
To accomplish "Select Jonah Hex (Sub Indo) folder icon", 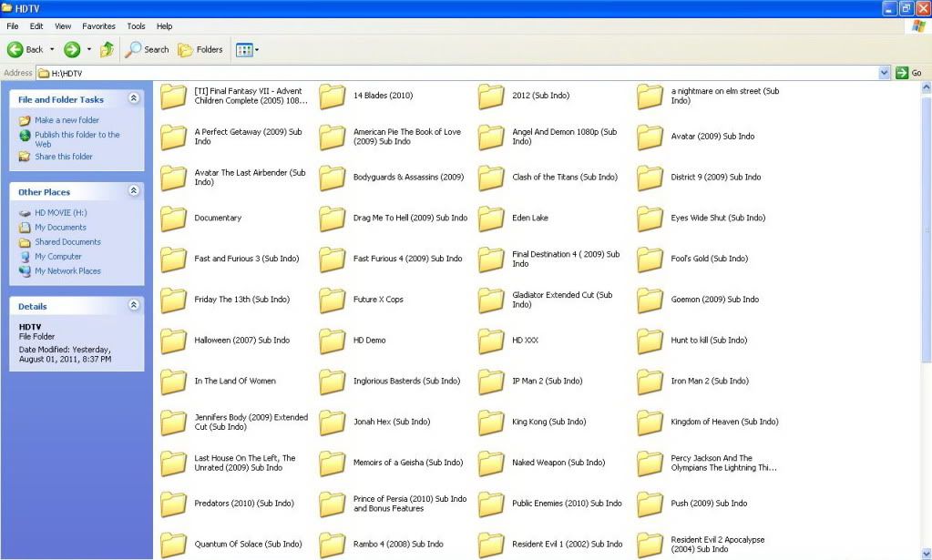I will click(x=333, y=423).
